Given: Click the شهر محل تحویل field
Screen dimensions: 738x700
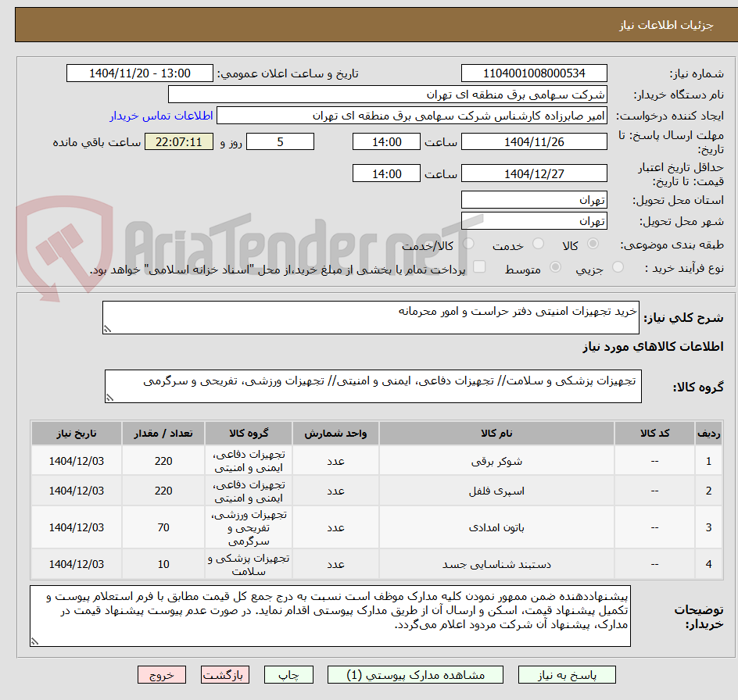Looking at the screenshot, I should coord(534,221).
